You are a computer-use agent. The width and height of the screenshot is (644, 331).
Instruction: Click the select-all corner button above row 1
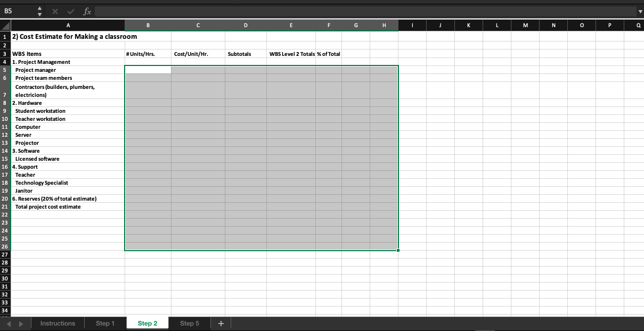pos(4,25)
